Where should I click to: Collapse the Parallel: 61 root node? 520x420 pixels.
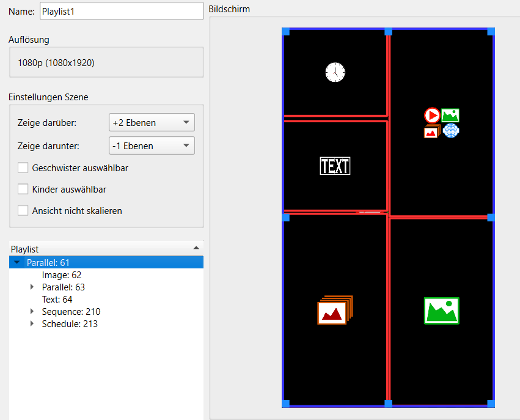tap(17, 263)
